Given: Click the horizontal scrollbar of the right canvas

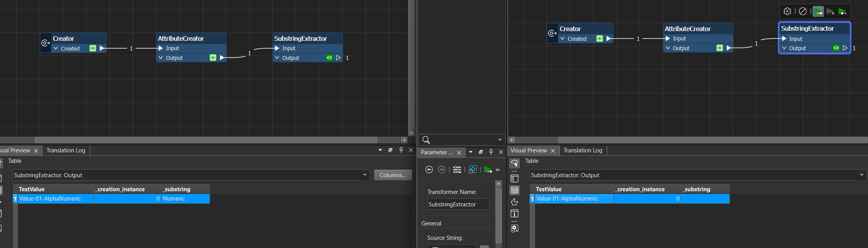Looking at the screenshot, I should coord(712,140).
